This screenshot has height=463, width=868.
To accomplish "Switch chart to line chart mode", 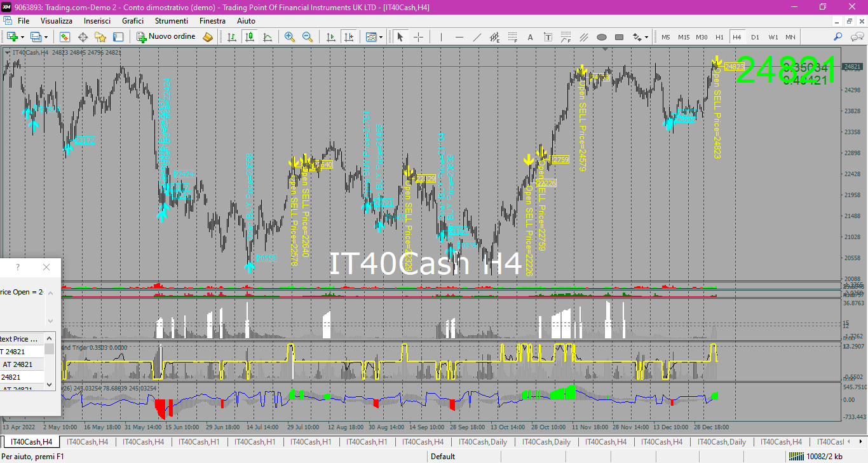I will (x=267, y=37).
